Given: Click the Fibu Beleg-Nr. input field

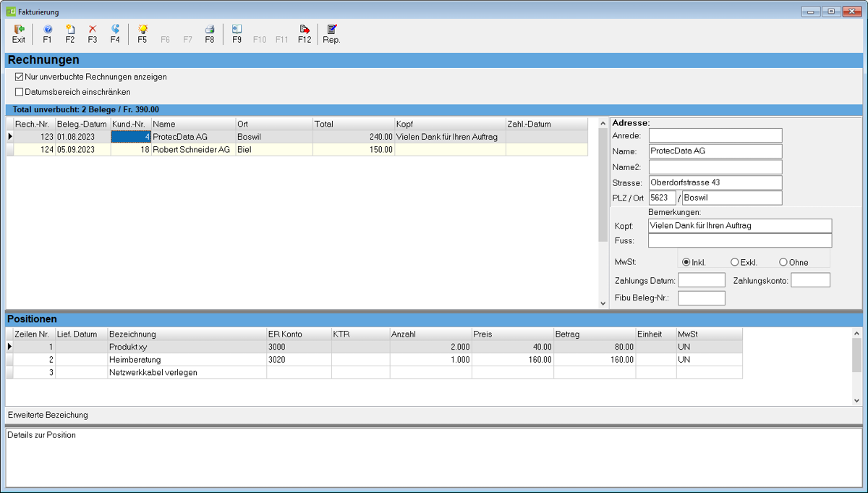Looking at the screenshot, I should (x=701, y=298).
